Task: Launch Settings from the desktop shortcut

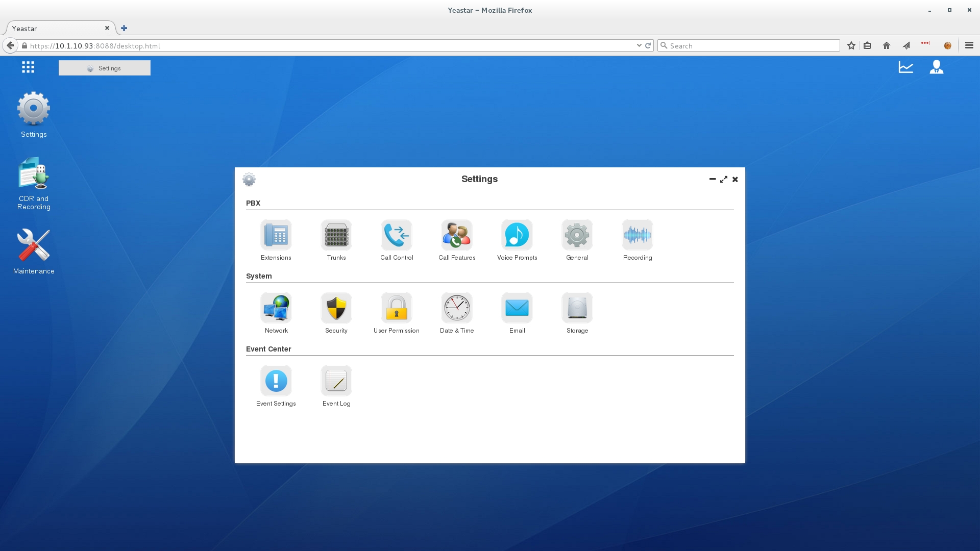Action: [34, 115]
